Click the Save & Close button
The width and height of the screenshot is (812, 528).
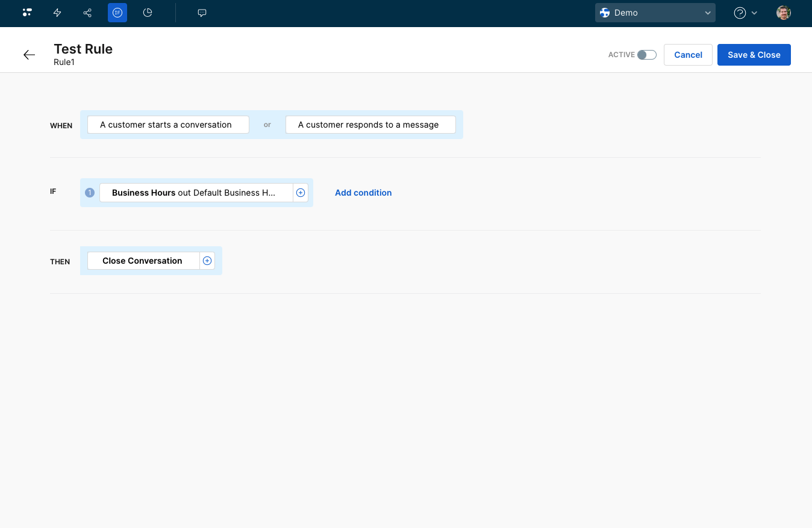pyautogui.click(x=754, y=55)
